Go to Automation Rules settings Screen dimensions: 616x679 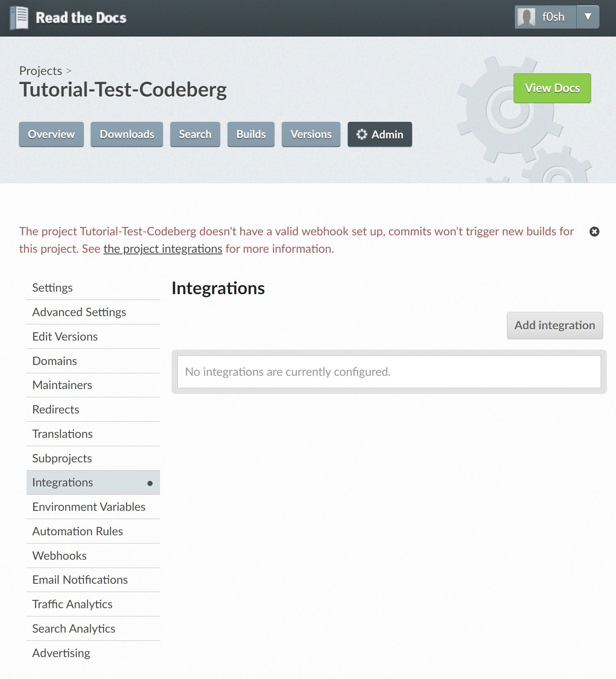coord(78,531)
